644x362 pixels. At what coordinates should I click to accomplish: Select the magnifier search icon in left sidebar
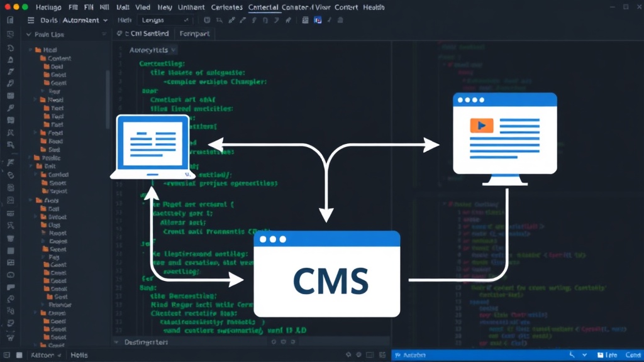tap(11, 145)
